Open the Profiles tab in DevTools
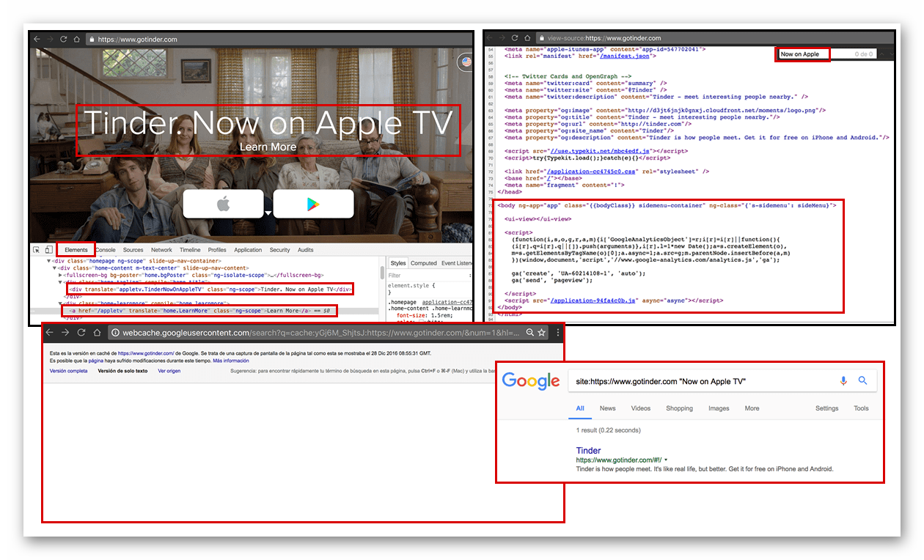The width and height of the screenshot is (924, 560). tap(217, 250)
